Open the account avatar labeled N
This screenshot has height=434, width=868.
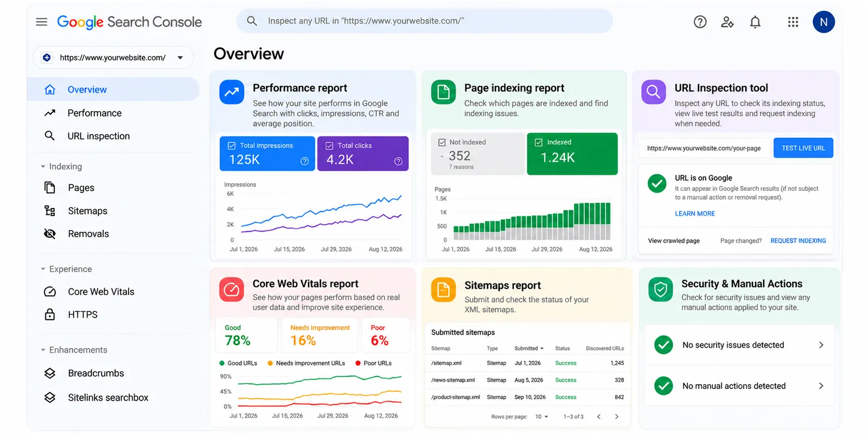coord(824,22)
